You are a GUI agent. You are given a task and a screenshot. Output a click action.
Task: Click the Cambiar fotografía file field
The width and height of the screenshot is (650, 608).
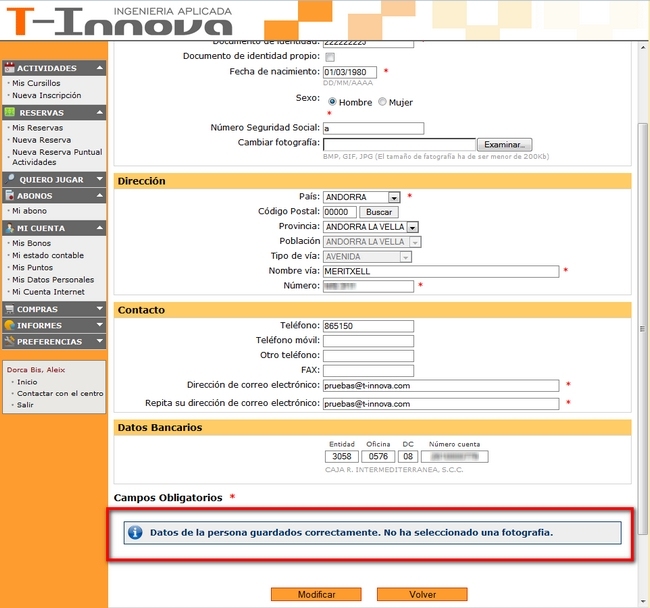click(399, 145)
